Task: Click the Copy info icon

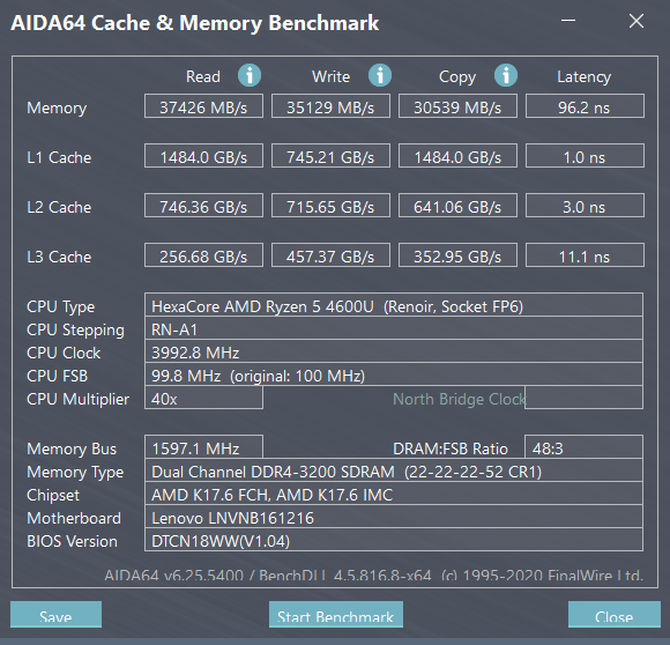Action: (506, 76)
